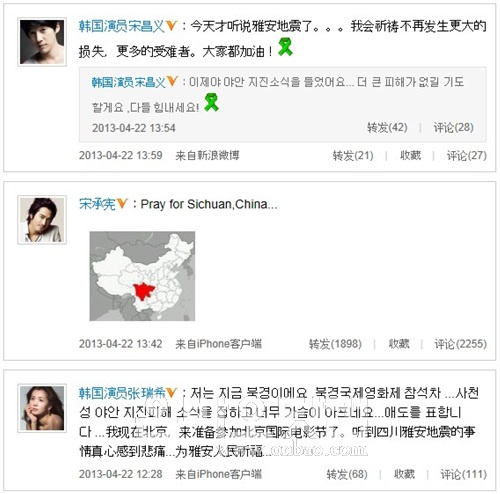
Task: Open 张瑞希's profile avatar
Action: (42, 408)
